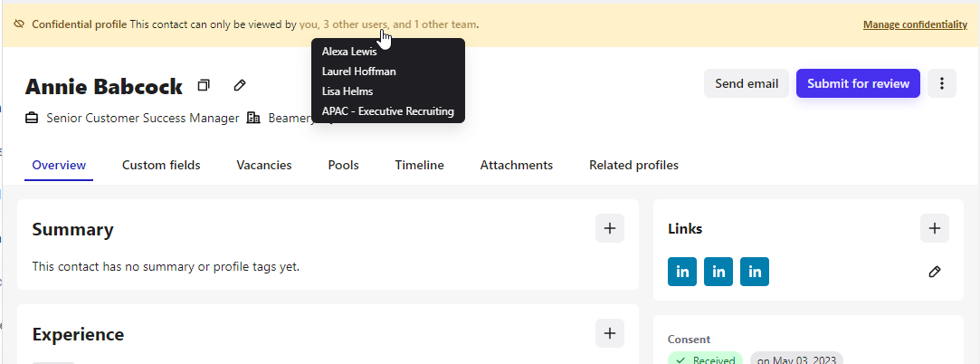This screenshot has height=364, width=980.
Task: Open the second LinkedIn link icon
Action: click(718, 272)
